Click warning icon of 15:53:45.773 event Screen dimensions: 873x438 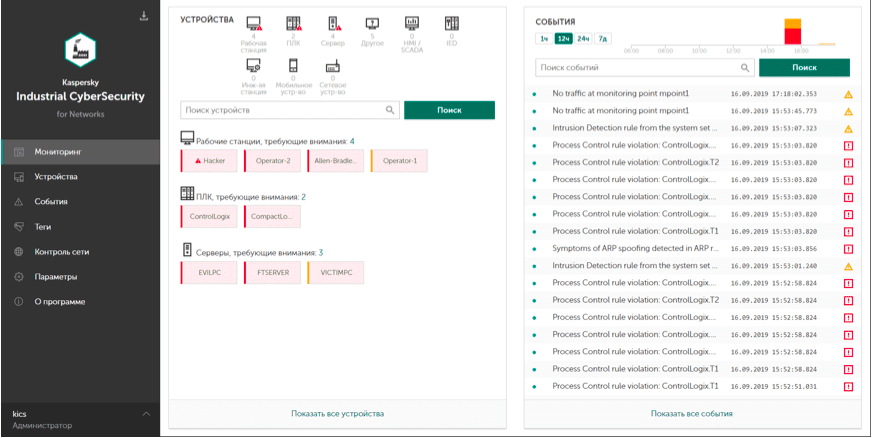pos(849,111)
